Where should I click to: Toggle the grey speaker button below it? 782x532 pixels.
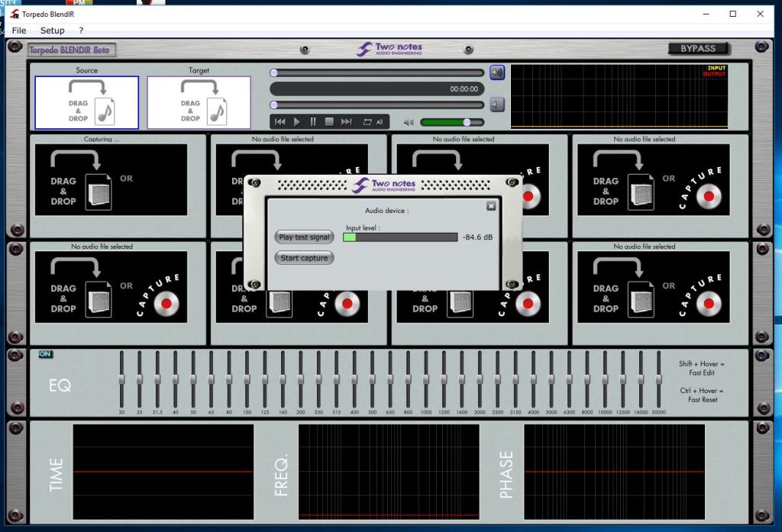point(496,105)
